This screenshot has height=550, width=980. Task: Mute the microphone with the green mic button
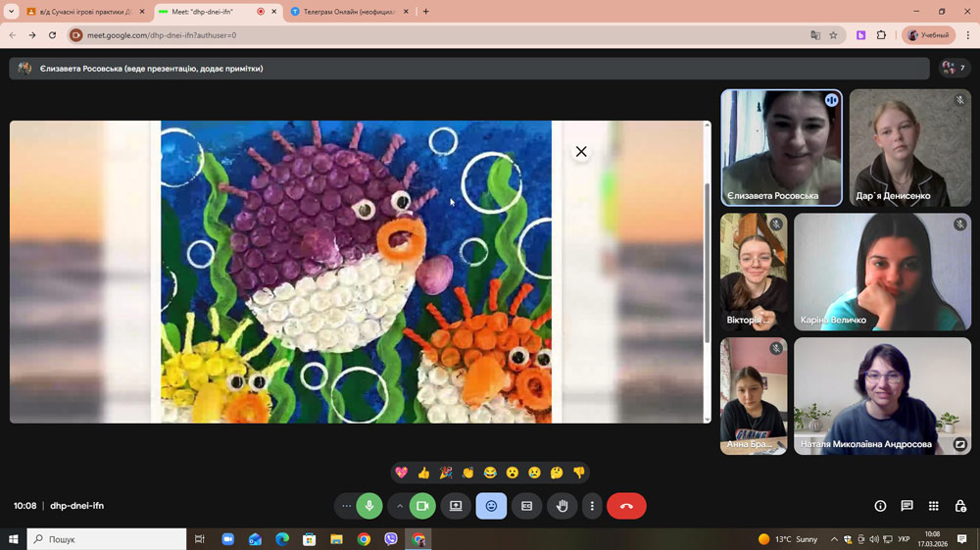(369, 506)
